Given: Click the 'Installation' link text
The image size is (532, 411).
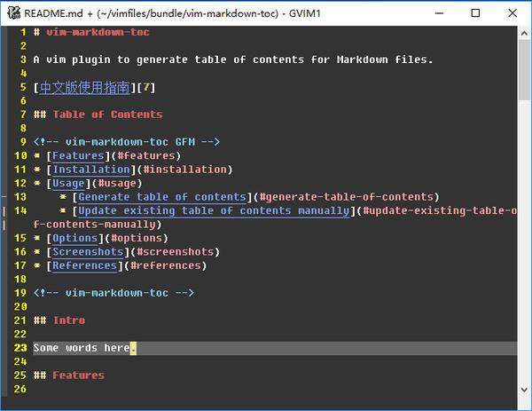Looking at the screenshot, I should 91,170.
